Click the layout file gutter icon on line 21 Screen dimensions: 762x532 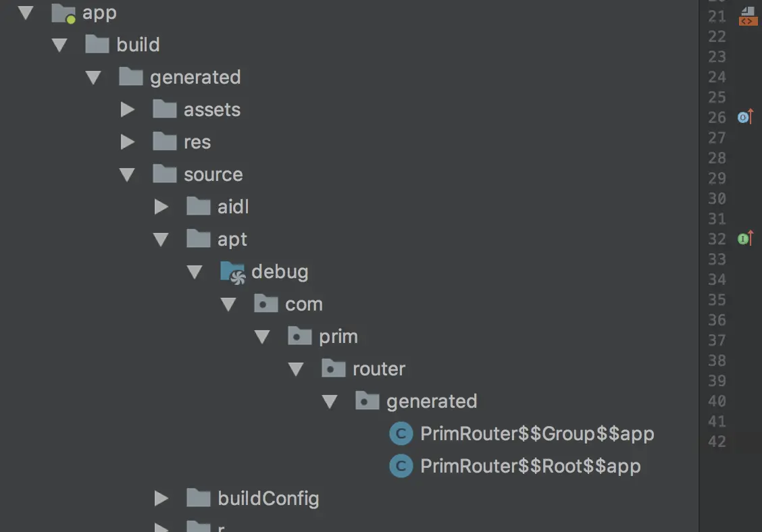pyautogui.click(x=748, y=16)
